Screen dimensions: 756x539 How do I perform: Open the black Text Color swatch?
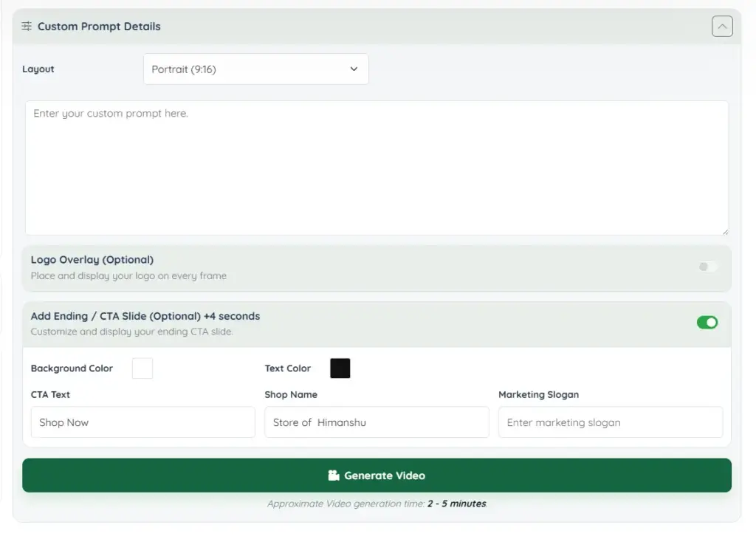[340, 368]
